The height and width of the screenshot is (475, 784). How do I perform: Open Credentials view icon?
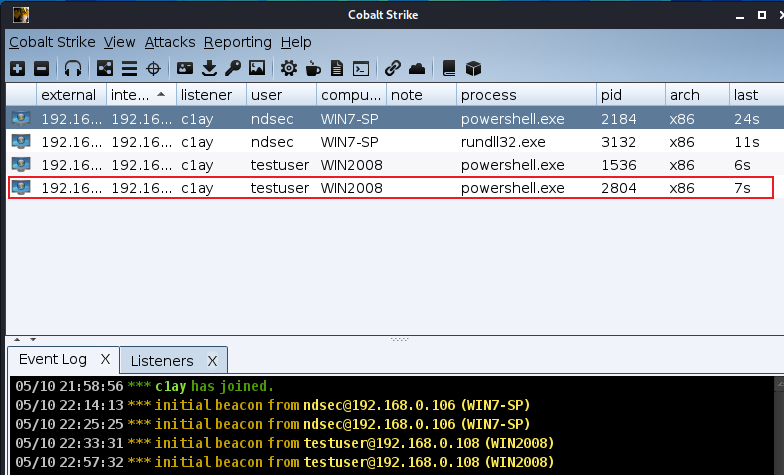[185, 68]
